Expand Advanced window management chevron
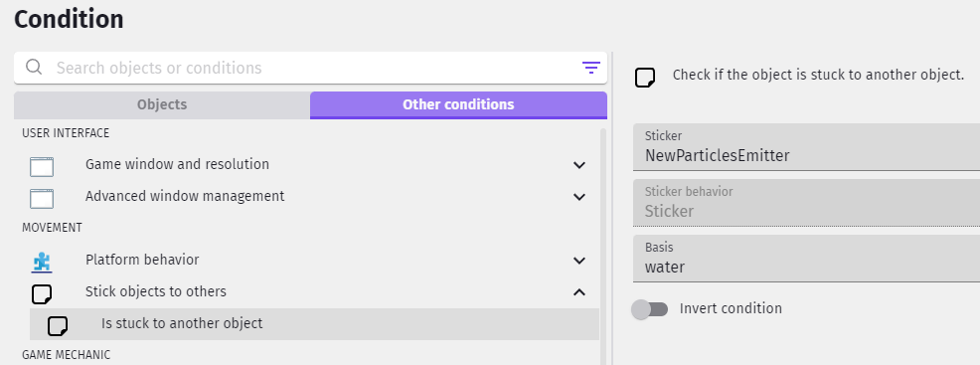 (579, 197)
